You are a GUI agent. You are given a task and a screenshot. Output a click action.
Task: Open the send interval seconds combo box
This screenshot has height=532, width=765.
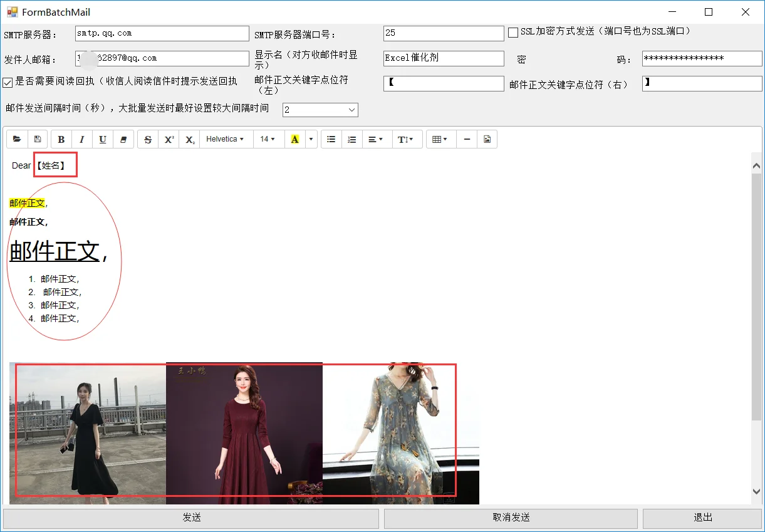[x=320, y=110]
